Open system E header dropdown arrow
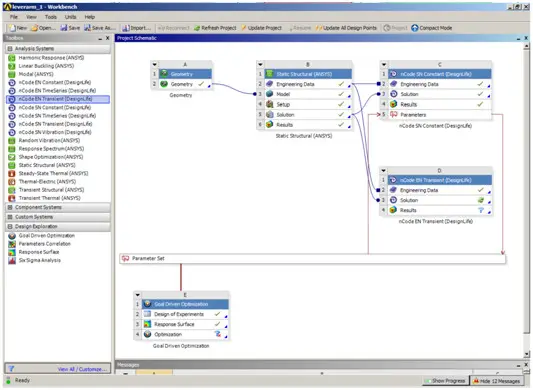Screen dimensions: 533x390 pos(138,295)
